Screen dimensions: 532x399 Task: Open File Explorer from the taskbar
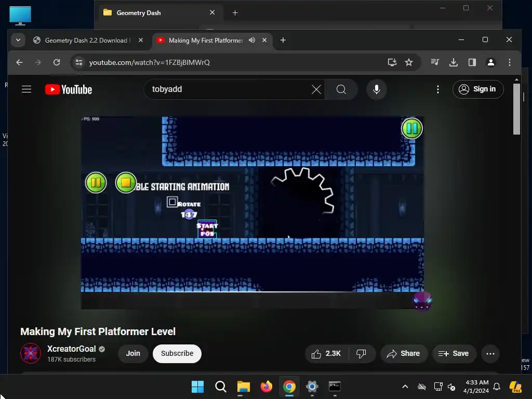point(243,387)
